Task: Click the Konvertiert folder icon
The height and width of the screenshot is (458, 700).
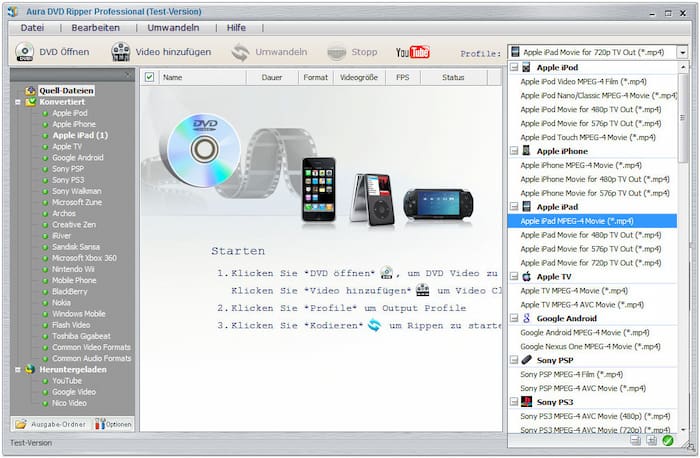Action: click(x=30, y=102)
